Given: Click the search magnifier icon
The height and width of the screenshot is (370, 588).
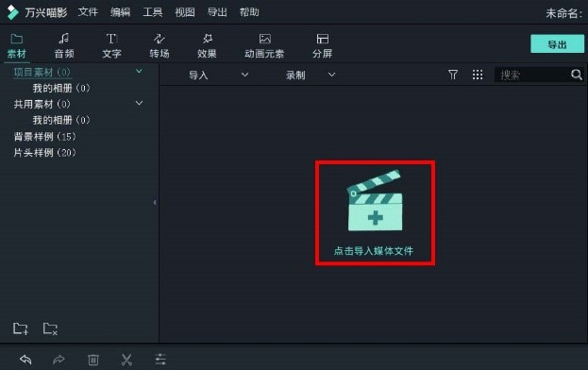Looking at the screenshot, I should pyautogui.click(x=577, y=75).
